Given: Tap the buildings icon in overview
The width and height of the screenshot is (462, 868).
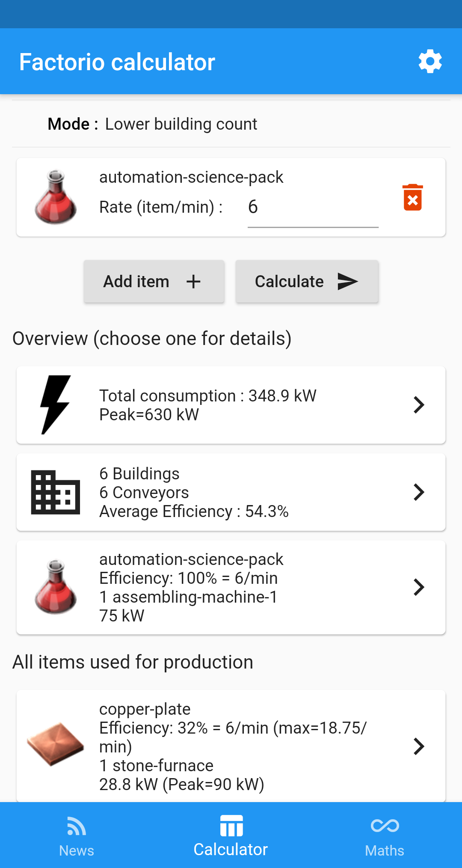Looking at the screenshot, I should coord(56,492).
